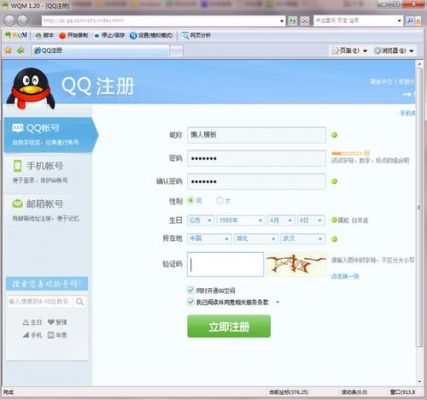Click the nickname input field
This screenshot has width=427, height=400.
(256, 135)
